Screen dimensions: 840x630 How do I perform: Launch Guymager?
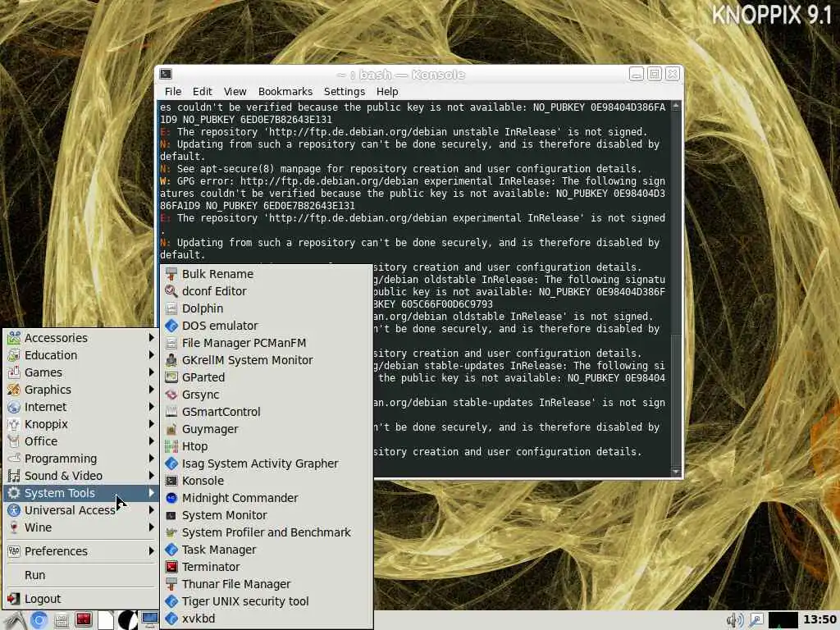[267, 428]
